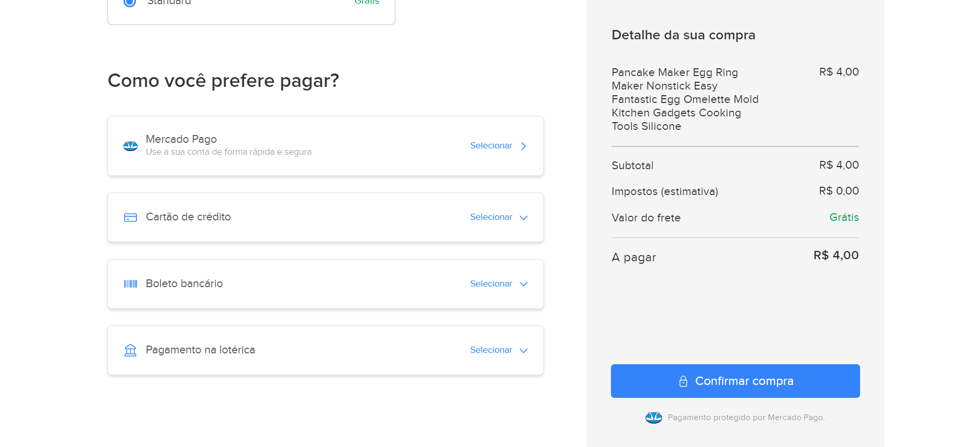The width and height of the screenshot is (980, 447).
Task: Click the lock icon on Confirmar compra
Action: tap(683, 381)
